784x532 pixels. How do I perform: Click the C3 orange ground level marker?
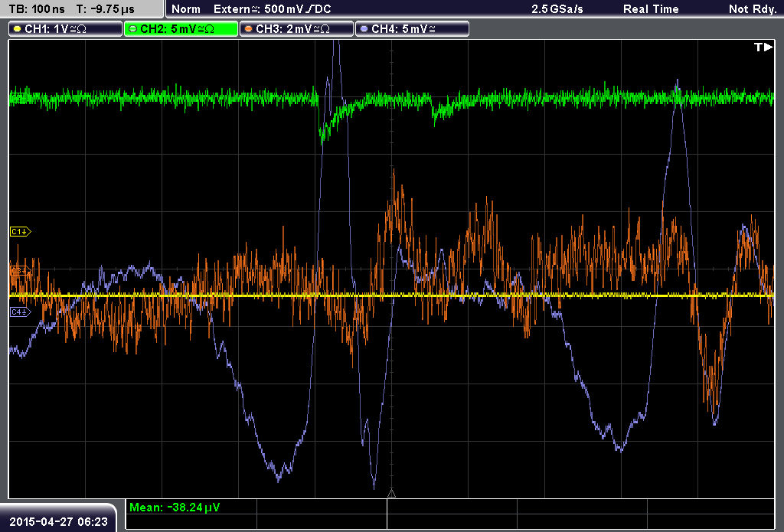[x=21, y=270]
